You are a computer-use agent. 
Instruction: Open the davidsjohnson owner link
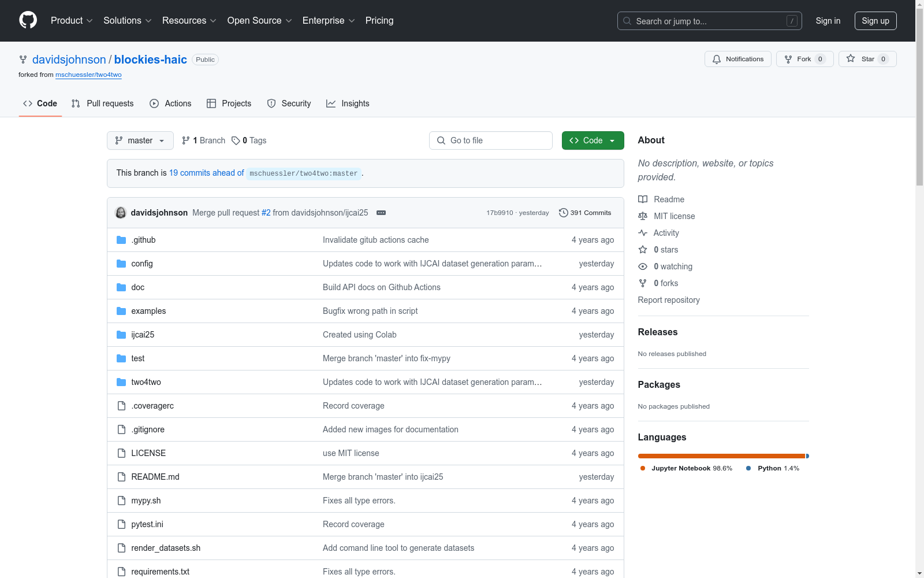pos(69,60)
